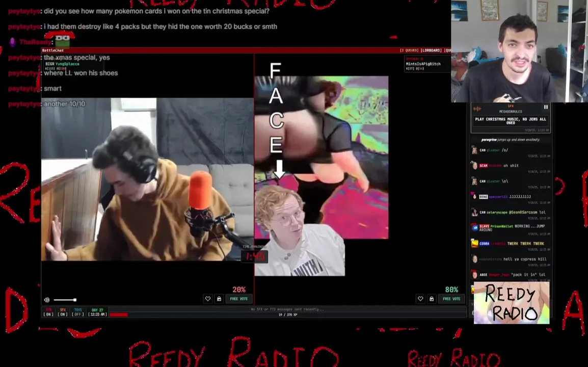This screenshot has width=588, height=367.
Task: Click the SLAVS badge beside PrisonWallet
Action: [484, 226]
